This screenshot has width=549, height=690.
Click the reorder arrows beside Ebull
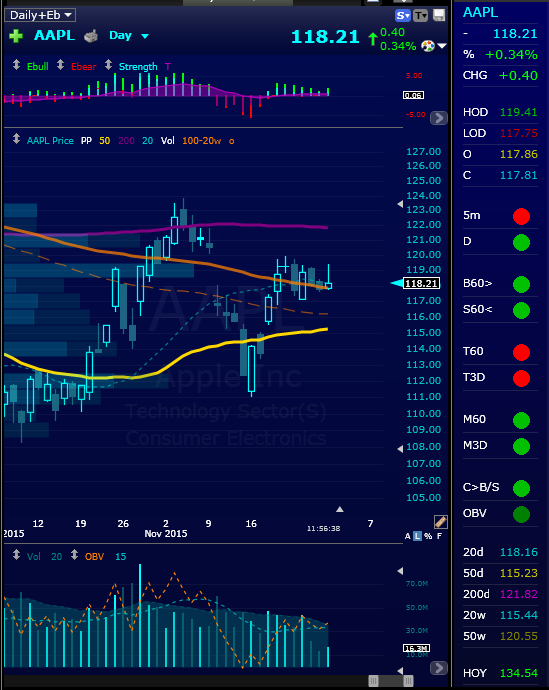(16, 65)
